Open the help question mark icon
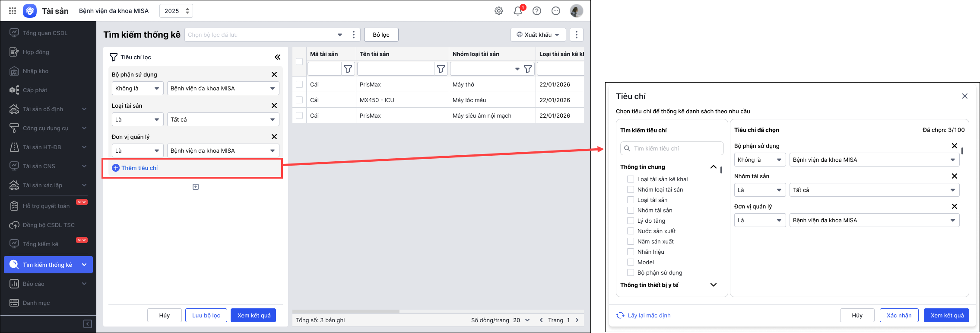The width and height of the screenshot is (980, 333). (537, 11)
